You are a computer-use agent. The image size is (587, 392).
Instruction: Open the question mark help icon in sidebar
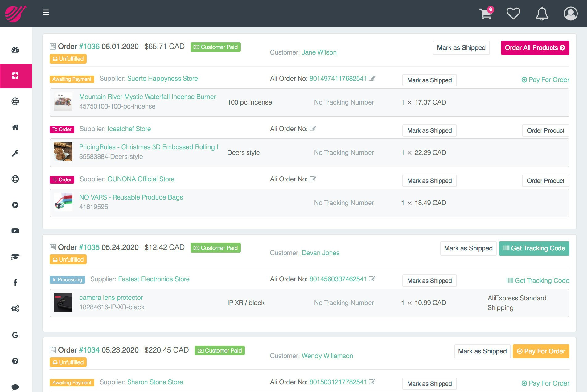tap(15, 361)
